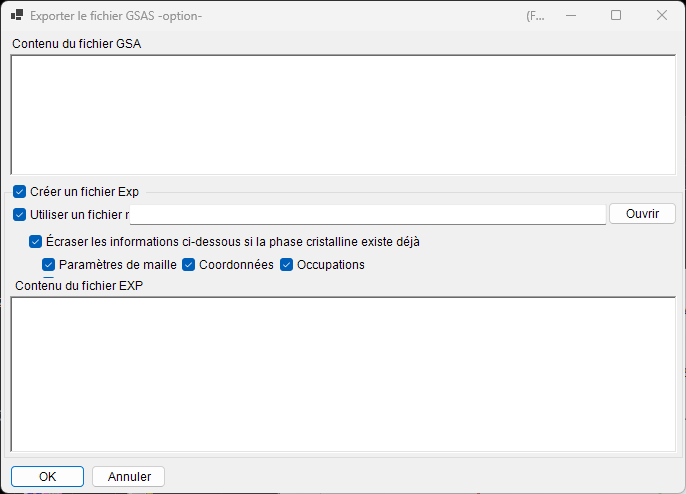Image resolution: width=686 pixels, height=494 pixels.
Task: Maximize the Exporter le fichier GSAS window
Action: 616,16
